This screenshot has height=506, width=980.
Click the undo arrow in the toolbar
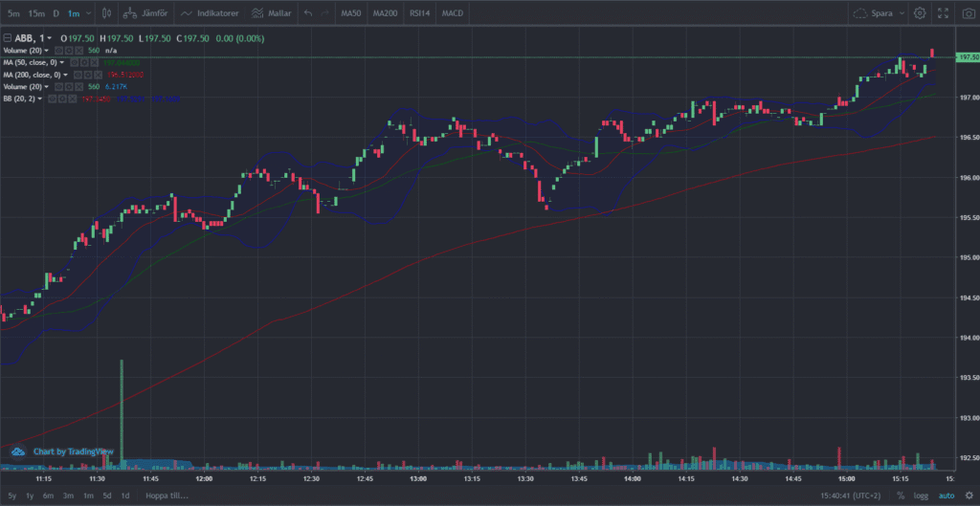307,13
